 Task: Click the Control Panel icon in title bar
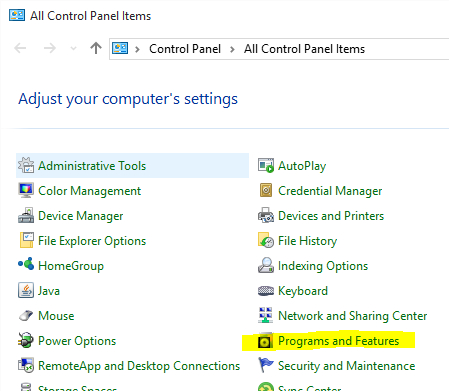pos(17,15)
